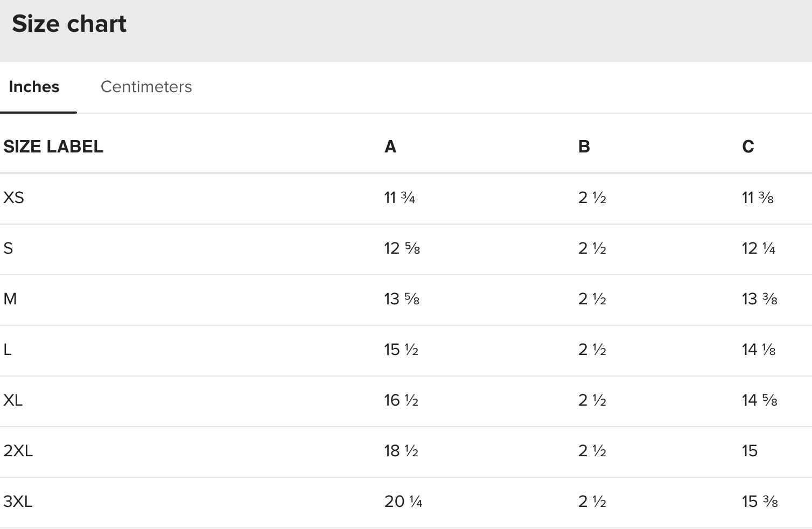Screen dimensions: 812x529
Task: Click column header A
Action: (x=390, y=147)
